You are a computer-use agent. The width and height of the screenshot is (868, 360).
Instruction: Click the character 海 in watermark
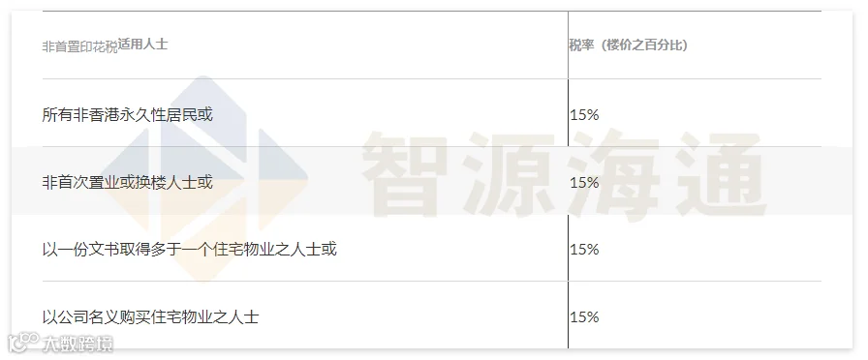click(615, 174)
